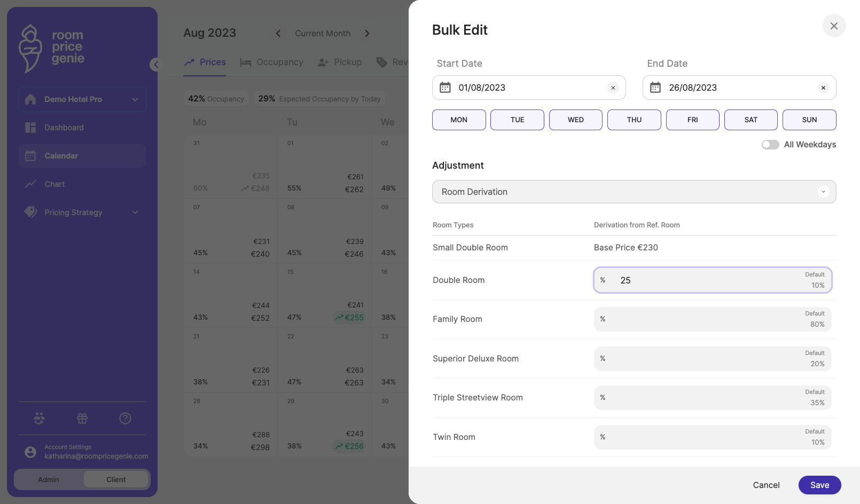
Task: Expand the Pricing Strategy menu
Action: tap(82, 212)
